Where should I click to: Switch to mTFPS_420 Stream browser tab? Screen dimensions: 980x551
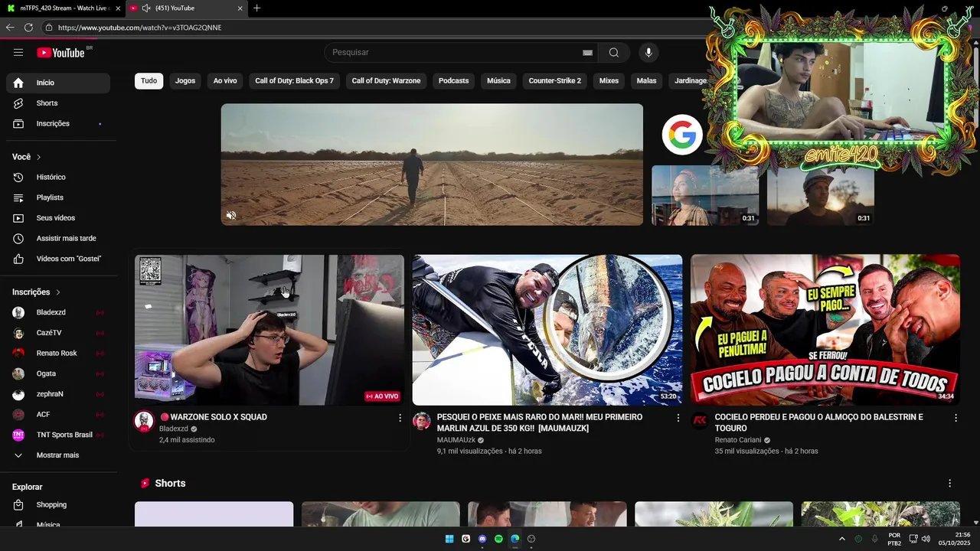tap(63, 8)
